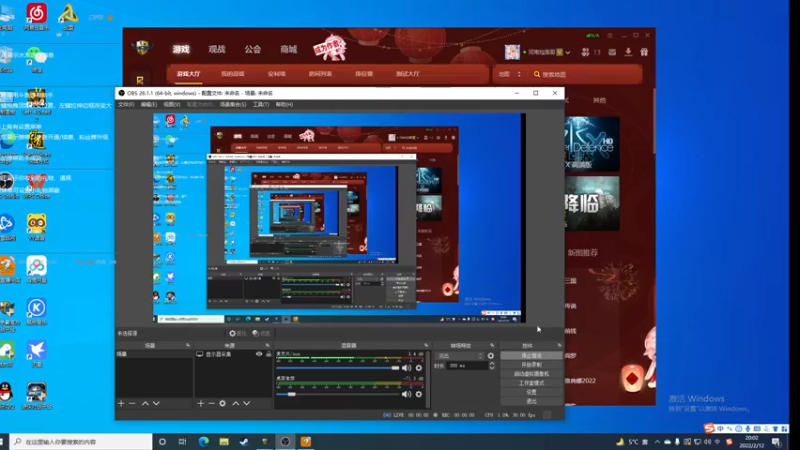Viewport: 800px width, 450px height.
Task: Add a new source with the plus icon
Action: click(x=201, y=403)
